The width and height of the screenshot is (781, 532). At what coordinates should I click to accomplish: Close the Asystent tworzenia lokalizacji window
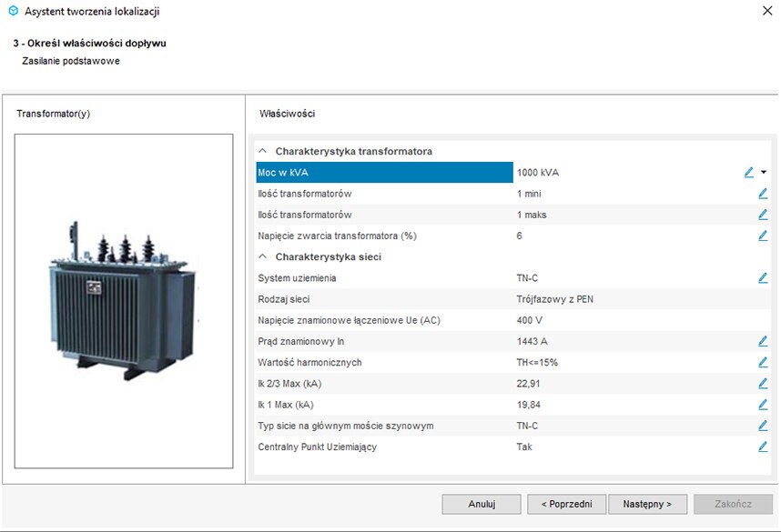766,11
